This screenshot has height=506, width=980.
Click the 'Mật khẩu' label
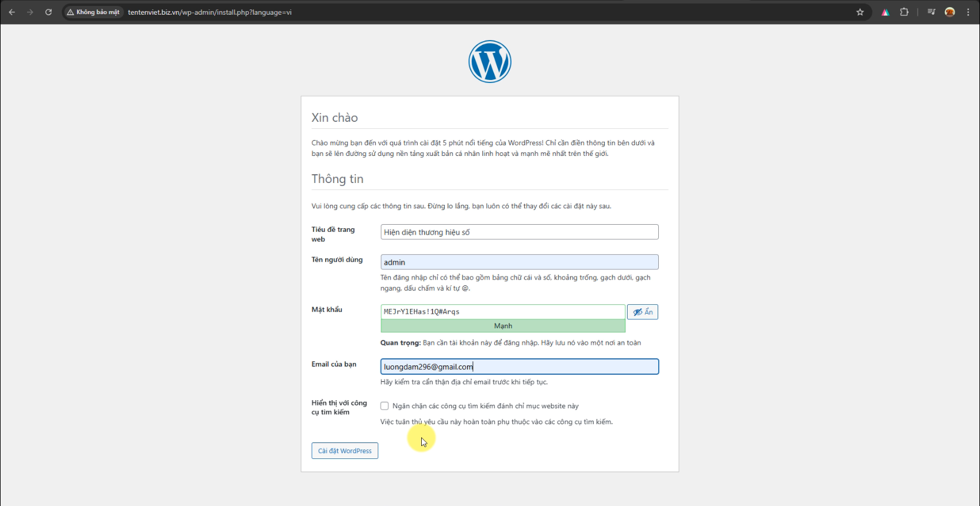coord(326,309)
